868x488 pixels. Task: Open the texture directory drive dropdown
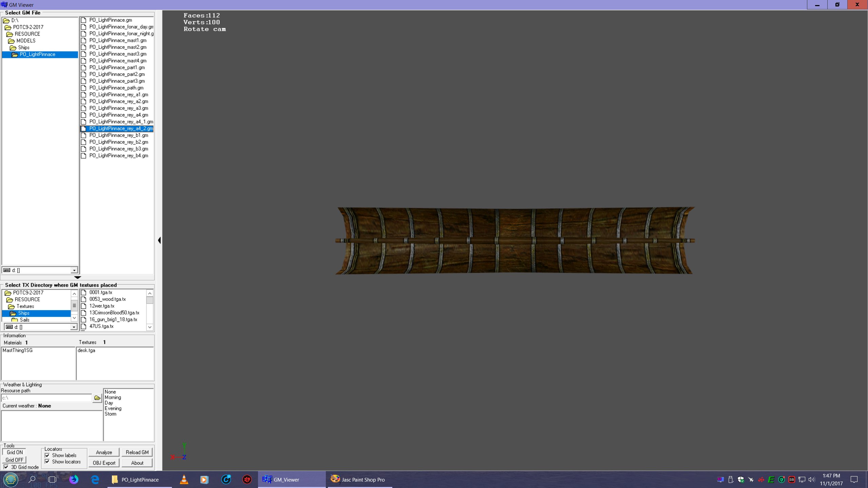pos(74,327)
